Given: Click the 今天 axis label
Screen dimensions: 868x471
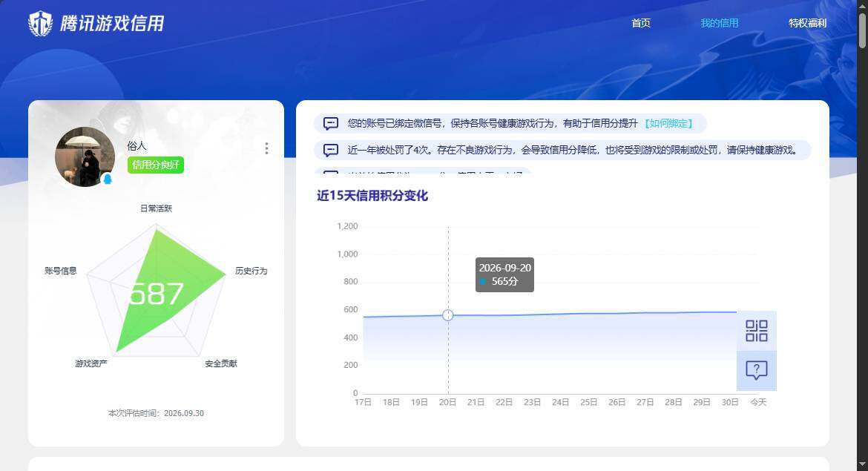Looking at the screenshot, I should [758, 402].
